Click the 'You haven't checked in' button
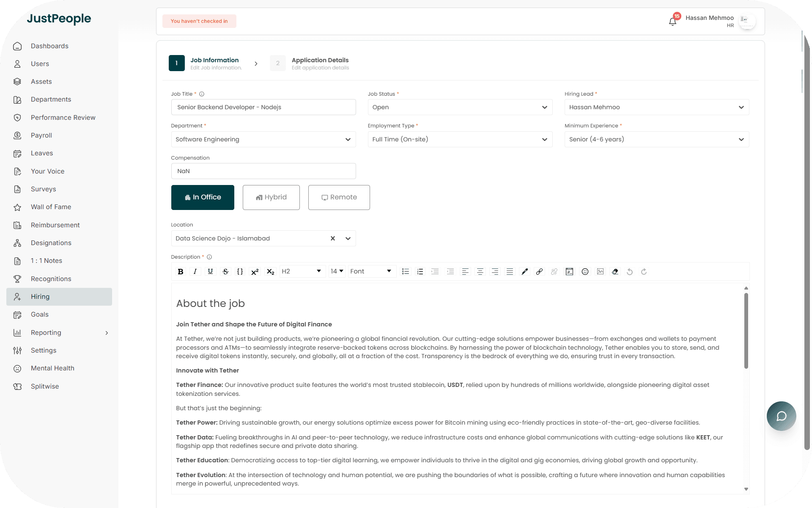The image size is (812, 508). pos(199,21)
